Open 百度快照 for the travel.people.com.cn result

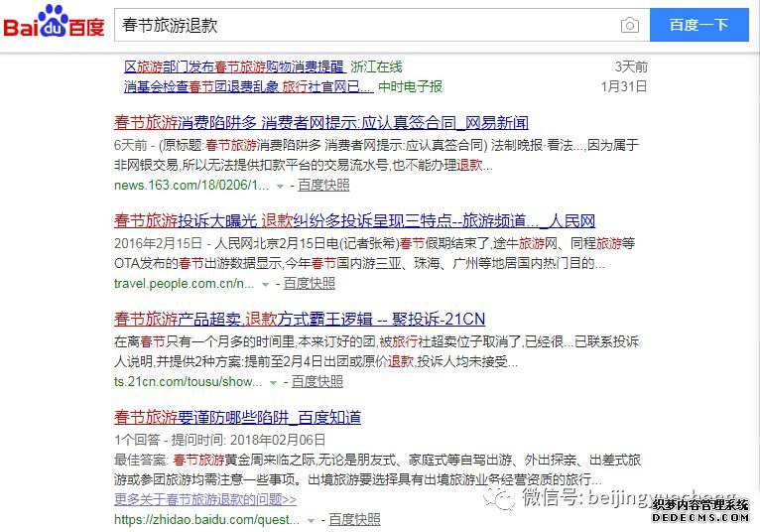click(x=309, y=284)
